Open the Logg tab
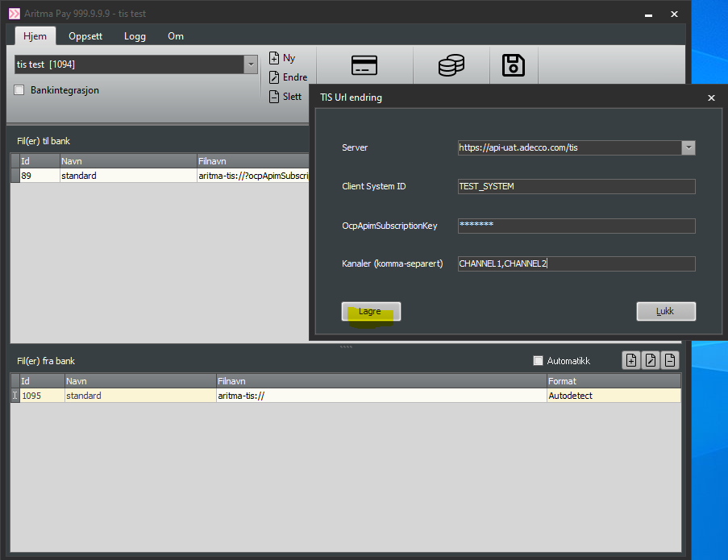Screen dimensions: 728x560 point(135,36)
